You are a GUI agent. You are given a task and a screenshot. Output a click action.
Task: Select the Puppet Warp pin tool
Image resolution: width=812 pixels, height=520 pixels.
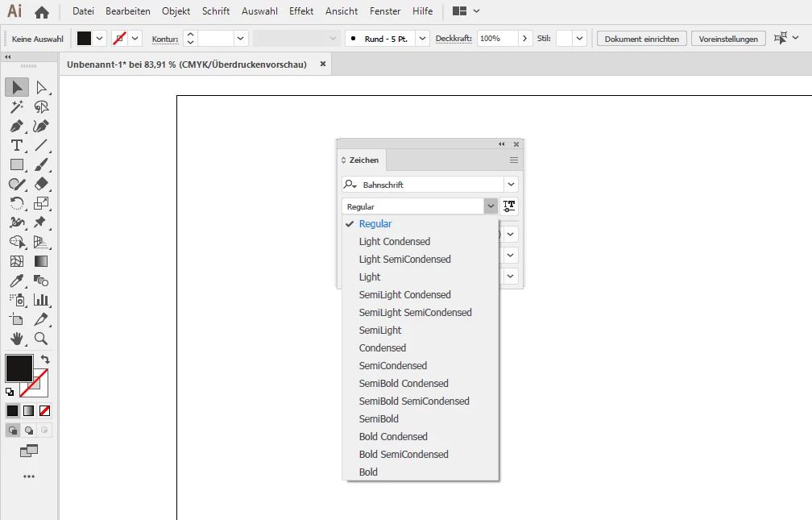pyautogui.click(x=41, y=223)
